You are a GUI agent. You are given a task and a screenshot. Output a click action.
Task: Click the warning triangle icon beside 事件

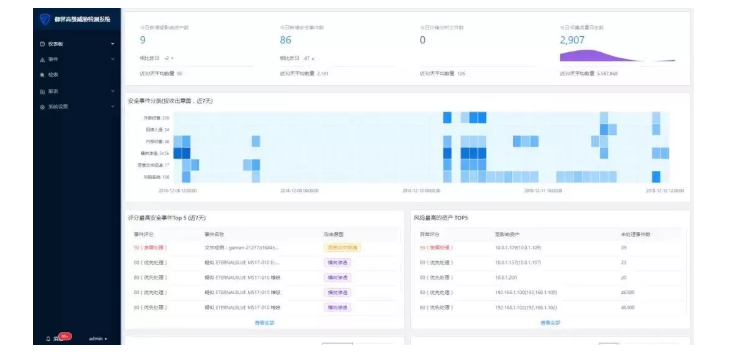click(42, 60)
